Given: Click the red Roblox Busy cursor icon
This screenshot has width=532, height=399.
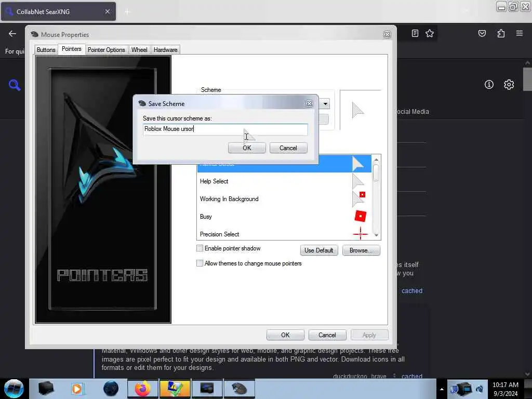Looking at the screenshot, I should 361,216.
